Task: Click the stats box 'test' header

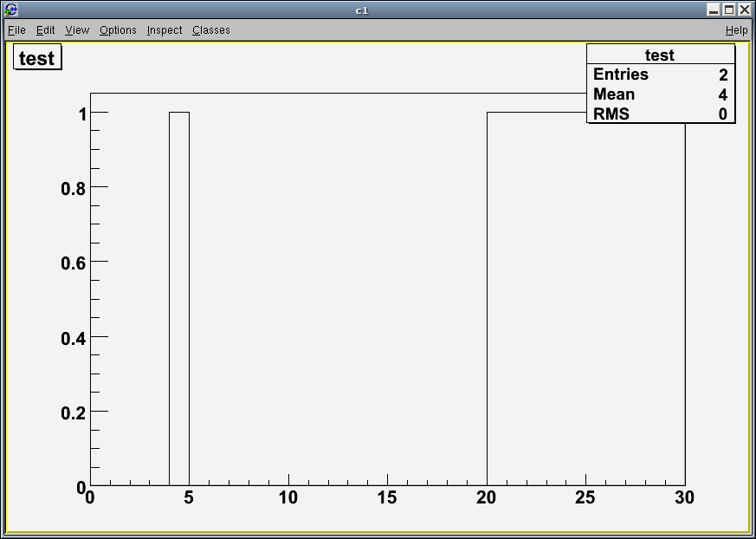Action: click(660, 55)
